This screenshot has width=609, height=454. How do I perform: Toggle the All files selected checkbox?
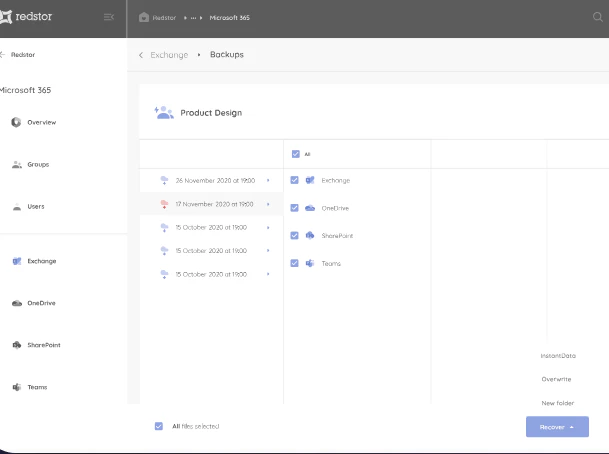159,426
